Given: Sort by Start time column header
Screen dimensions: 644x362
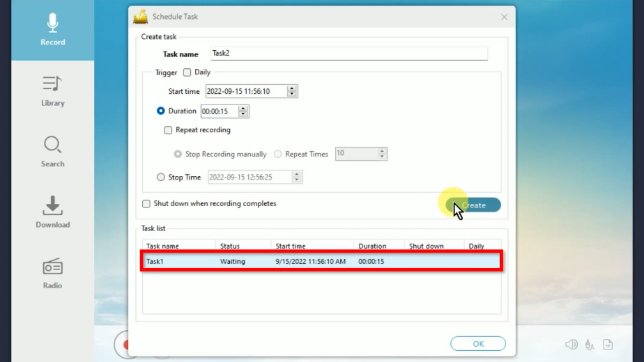Looking at the screenshot, I should pos(312,246).
